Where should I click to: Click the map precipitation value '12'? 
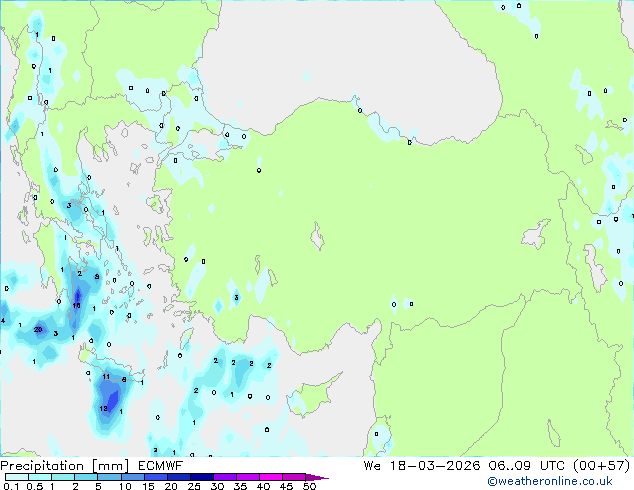click(x=104, y=409)
